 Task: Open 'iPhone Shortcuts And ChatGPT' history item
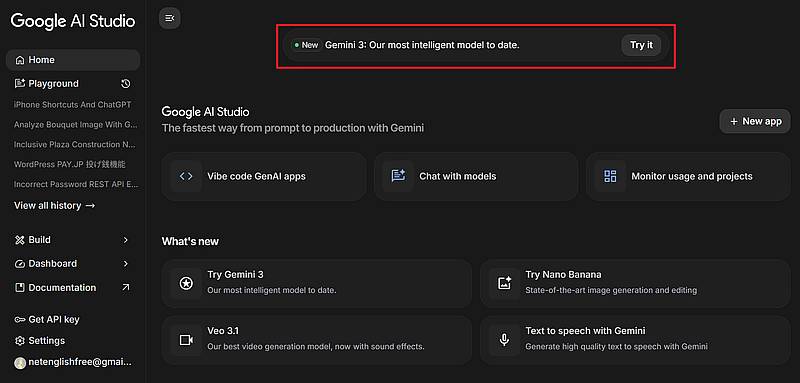(72, 105)
